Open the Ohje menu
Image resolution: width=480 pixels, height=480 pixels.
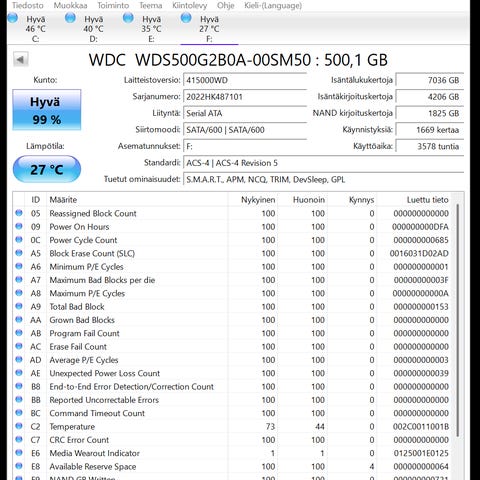click(225, 5)
